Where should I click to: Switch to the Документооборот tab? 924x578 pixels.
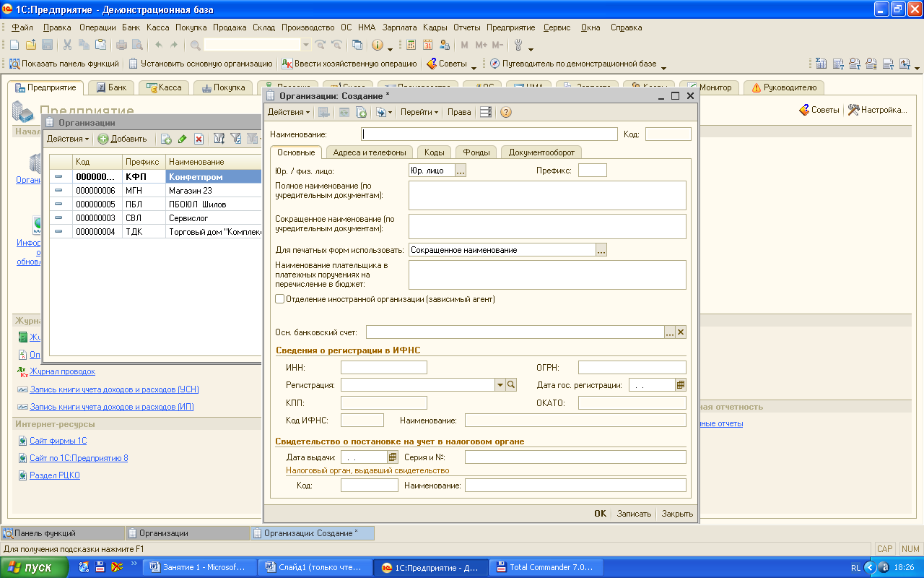click(x=541, y=152)
